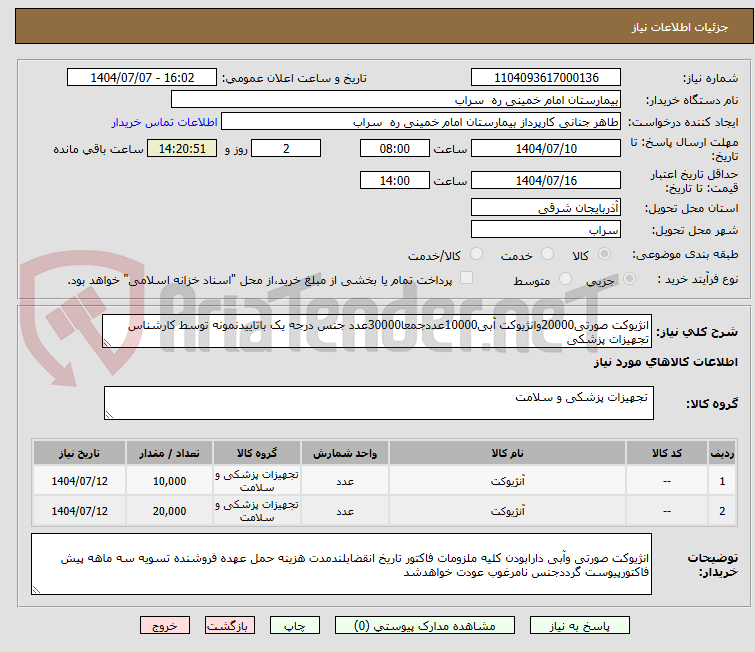The width and height of the screenshot is (755, 652).
Task: Click the goods group field 'تجهیزات پزشکی و سلامت'
Action: click(378, 403)
